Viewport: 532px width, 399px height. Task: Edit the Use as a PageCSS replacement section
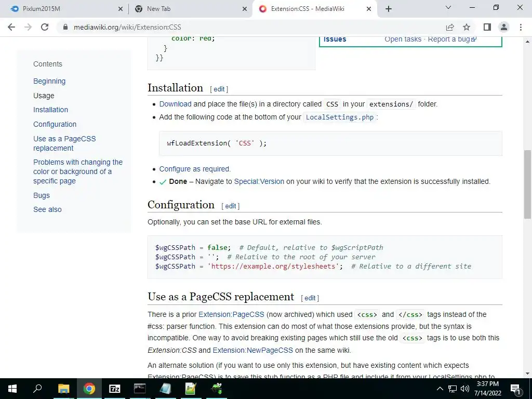[310, 298]
